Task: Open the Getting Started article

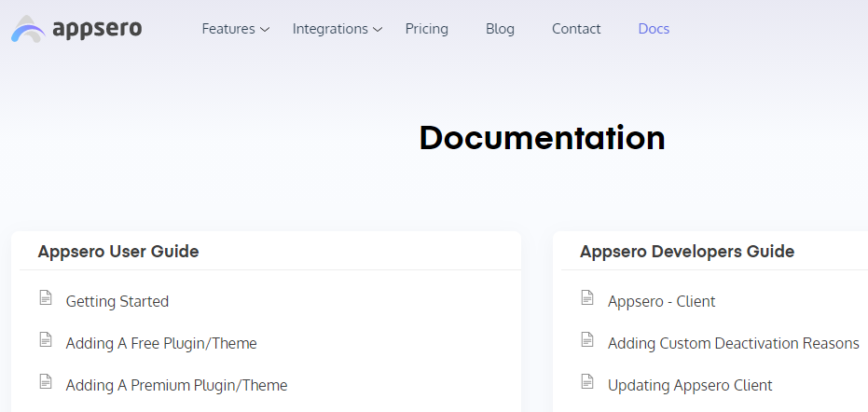Action: (117, 301)
